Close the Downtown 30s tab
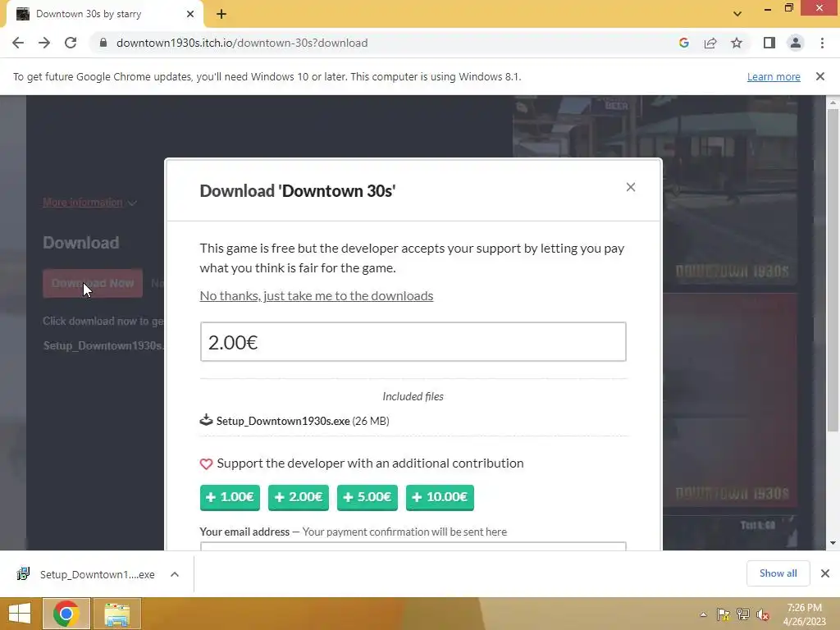Viewport: 840px width, 630px height. (x=190, y=14)
